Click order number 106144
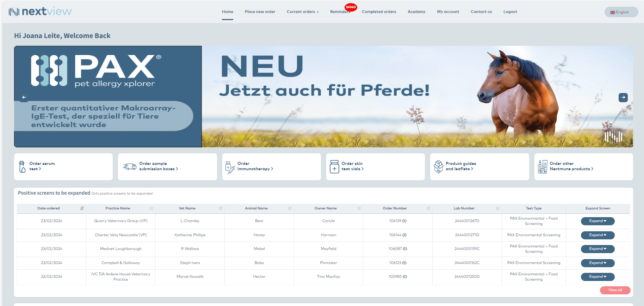This screenshot has width=644, height=306. point(398,235)
